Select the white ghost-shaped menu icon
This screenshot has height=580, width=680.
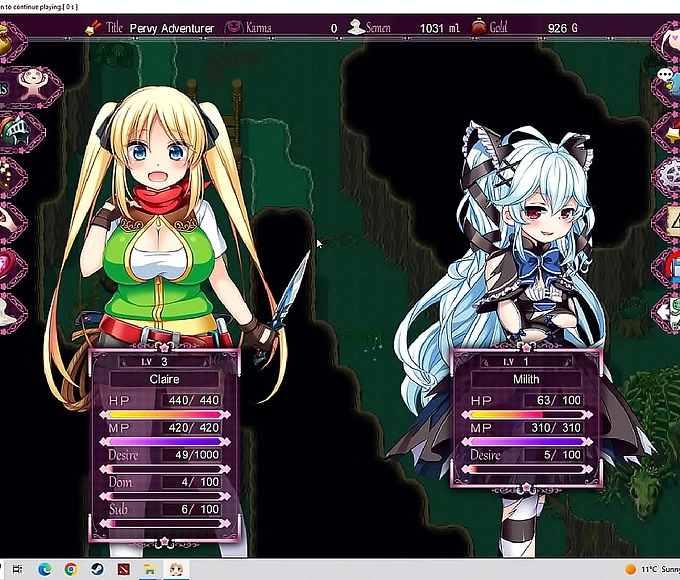coord(11,311)
